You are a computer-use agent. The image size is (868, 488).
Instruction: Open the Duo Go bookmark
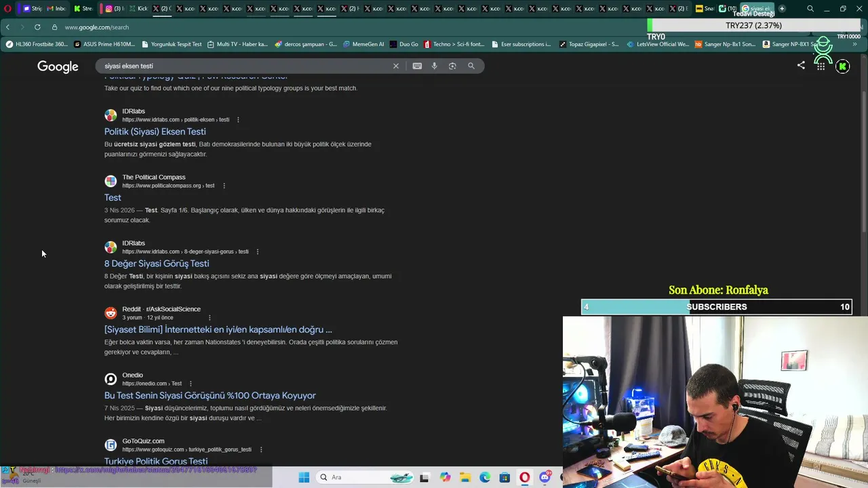point(403,44)
